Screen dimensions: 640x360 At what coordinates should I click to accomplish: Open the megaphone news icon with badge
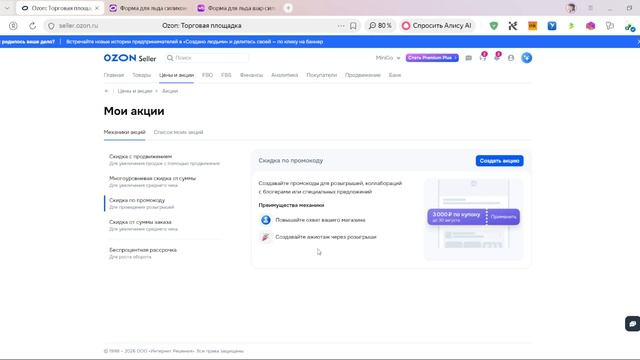pyautogui.click(x=497, y=58)
